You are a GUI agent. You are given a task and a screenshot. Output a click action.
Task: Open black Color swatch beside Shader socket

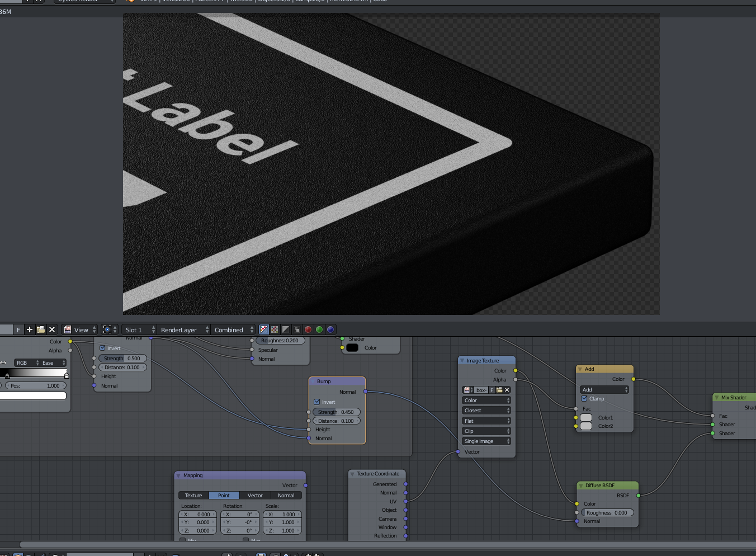pos(352,347)
